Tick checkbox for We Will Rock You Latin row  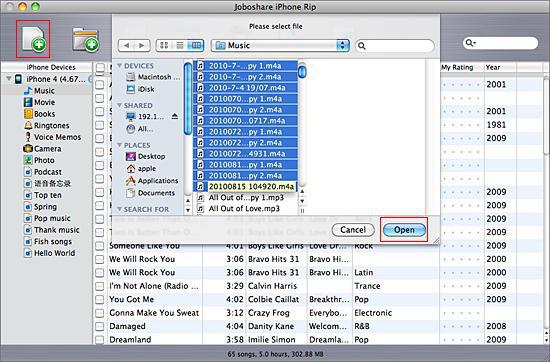click(100, 273)
